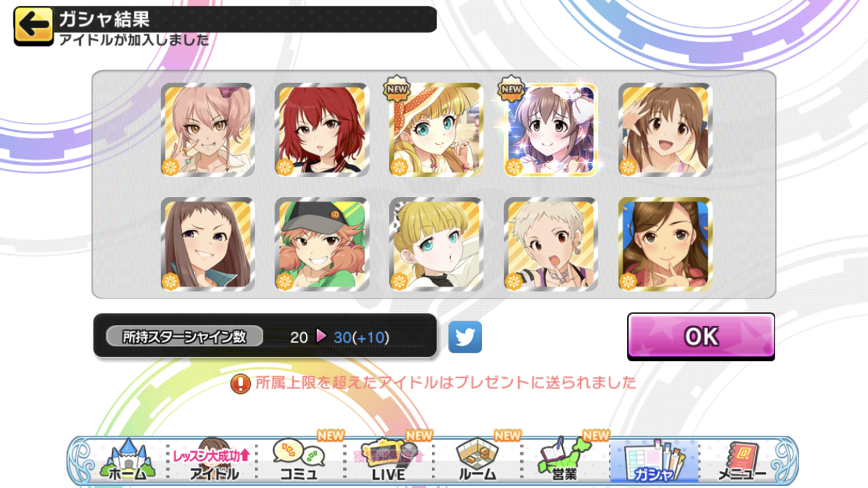Image resolution: width=868 pixels, height=488 pixels.
Task: Open the 営業 map icon
Action: click(565, 460)
